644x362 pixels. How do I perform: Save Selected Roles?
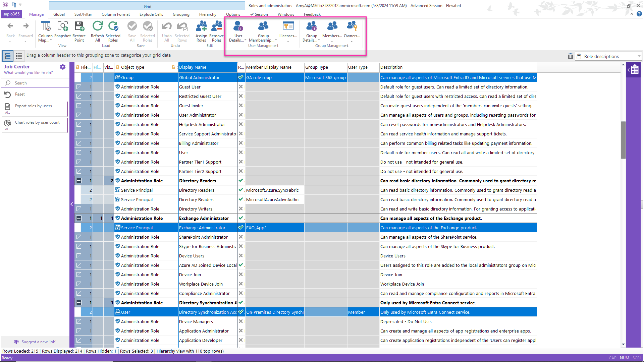pos(148,31)
